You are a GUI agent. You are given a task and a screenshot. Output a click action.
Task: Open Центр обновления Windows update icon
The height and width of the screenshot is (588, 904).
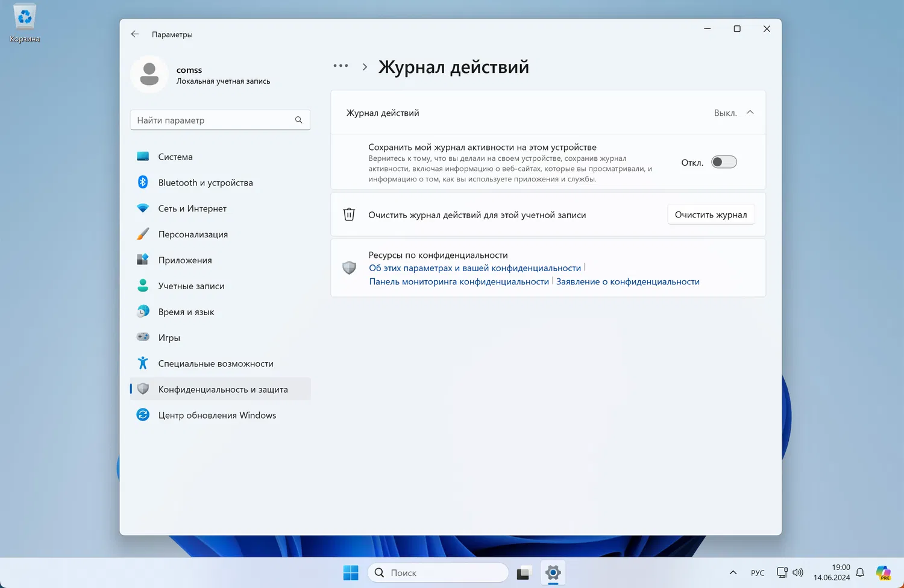coord(143,414)
